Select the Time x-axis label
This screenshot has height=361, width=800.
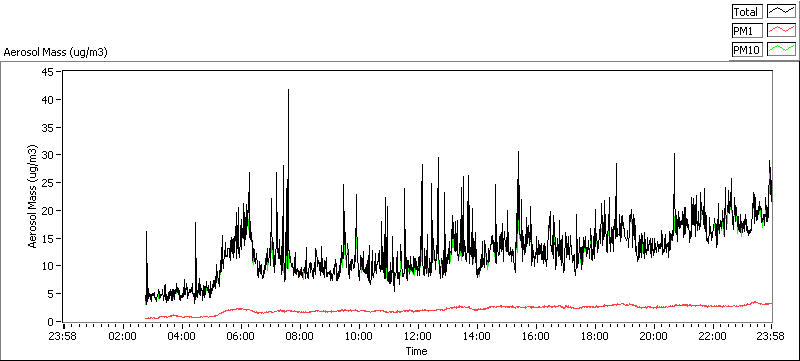pos(416,351)
